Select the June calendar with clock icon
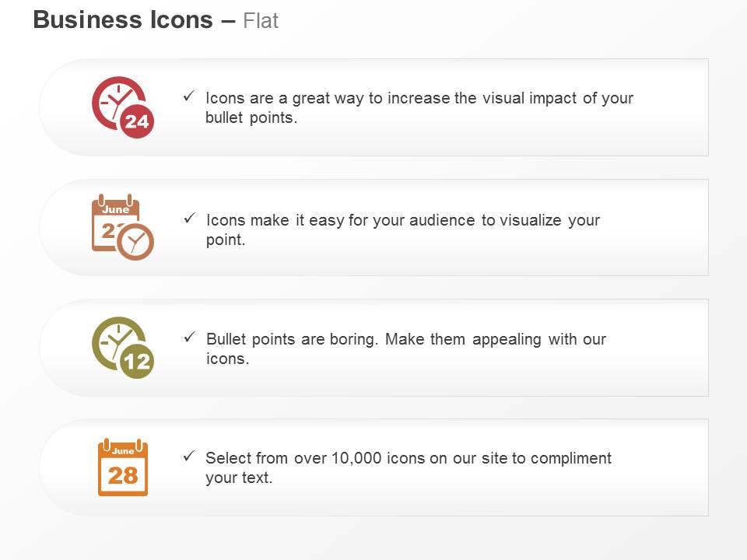 pos(123,227)
